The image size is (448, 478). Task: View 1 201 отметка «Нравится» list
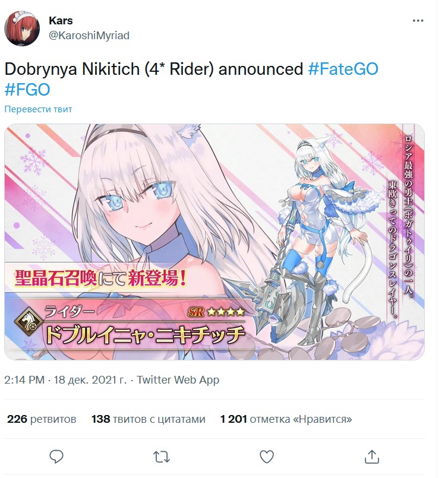click(x=286, y=419)
